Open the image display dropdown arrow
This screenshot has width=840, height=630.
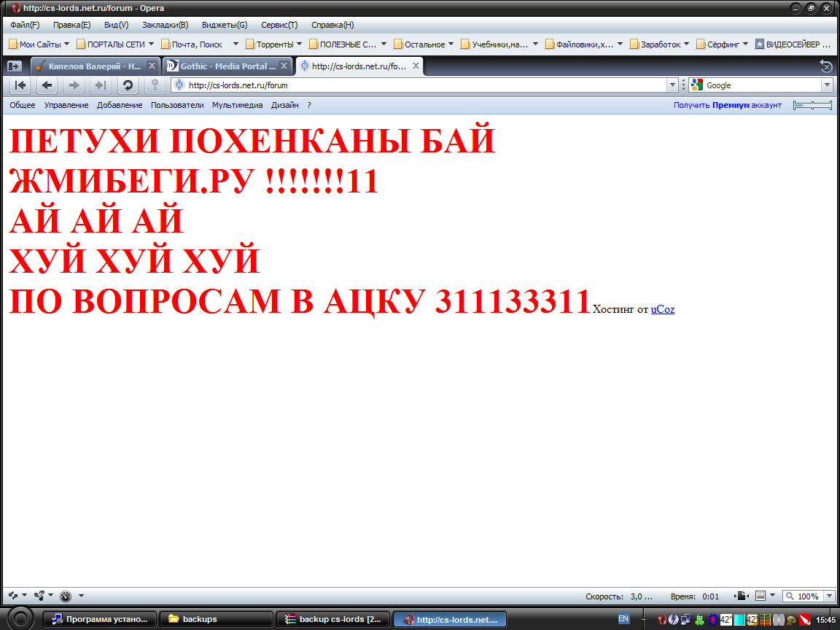point(772,596)
